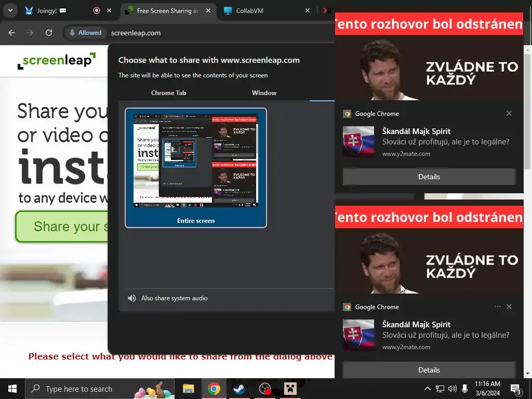This screenshot has height=399, width=532.
Task: Open File Explorer from the taskbar
Action: (188, 389)
